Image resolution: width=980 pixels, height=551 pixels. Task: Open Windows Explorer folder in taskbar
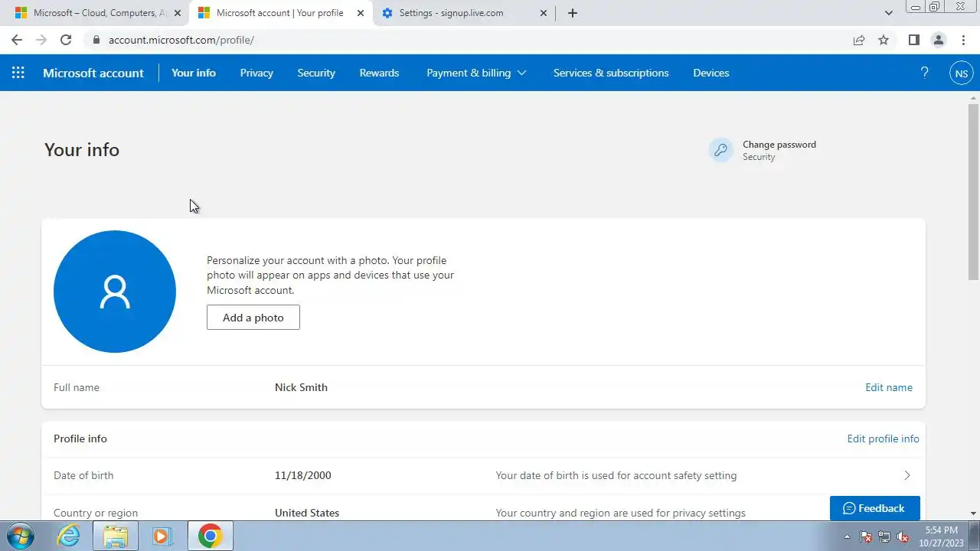point(116,536)
